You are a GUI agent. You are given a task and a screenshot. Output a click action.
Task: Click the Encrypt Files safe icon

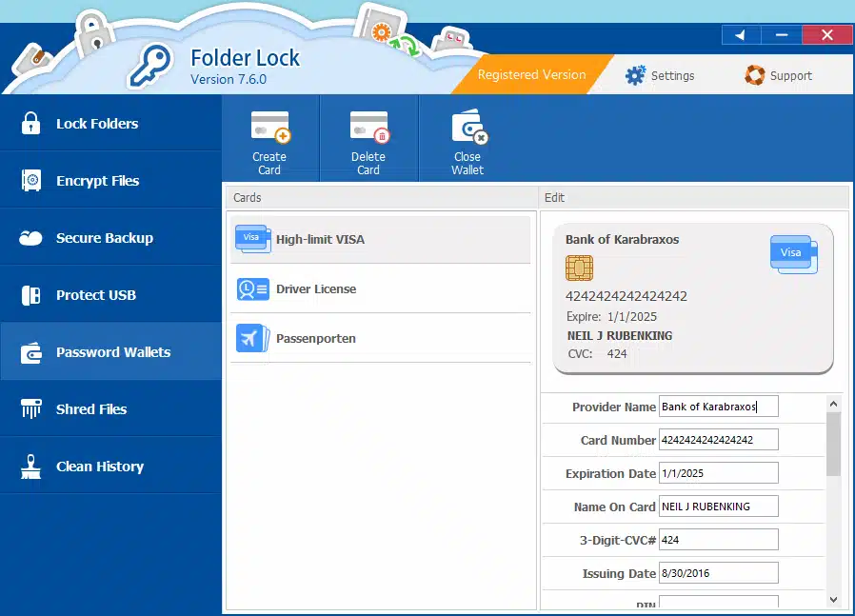31,181
